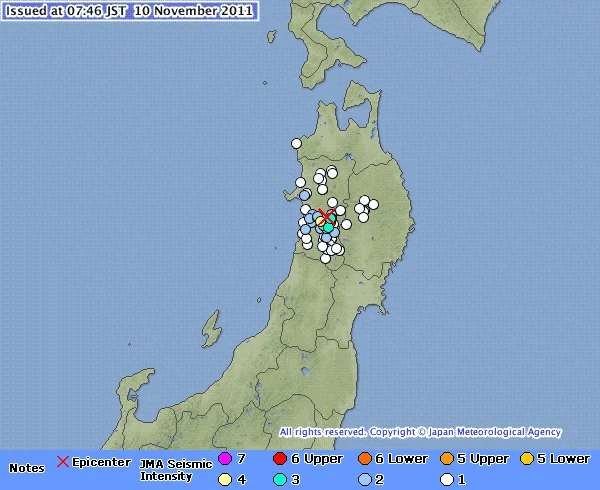Click the southernmost white station dot
This screenshot has width=600, height=490.
click(x=325, y=259)
